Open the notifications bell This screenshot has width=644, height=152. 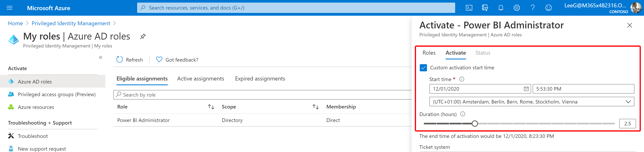pos(501,8)
